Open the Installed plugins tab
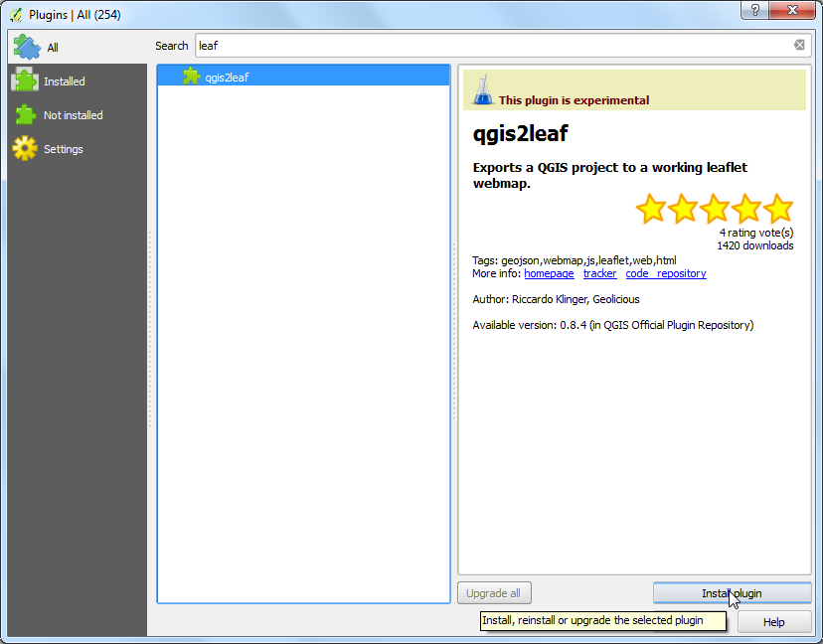The image size is (823, 644). (x=78, y=81)
